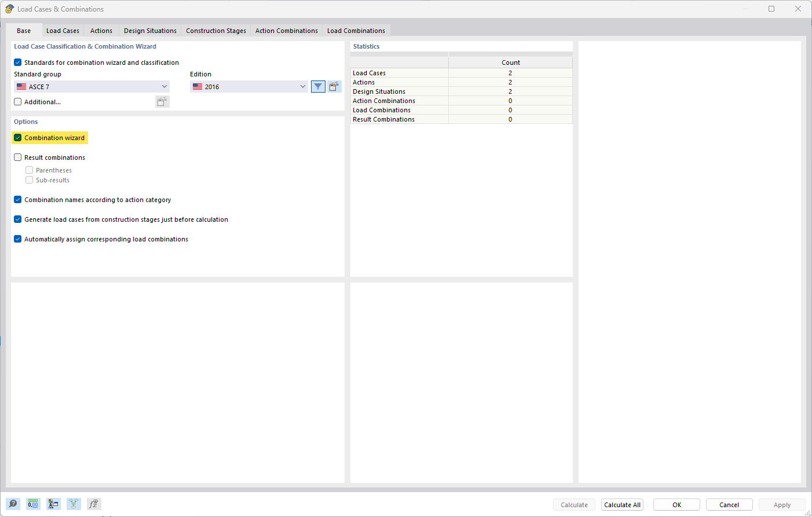Toggle Standards for combination wizard and classification
The width and height of the screenshot is (812, 517).
coord(17,62)
